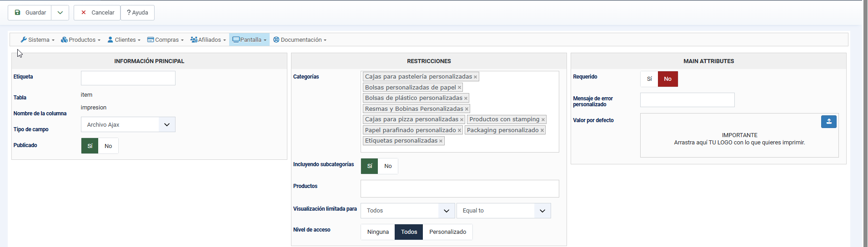The image size is (868, 247).
Task: Click the Documentación lifebuoy icon
Action: 276,40
